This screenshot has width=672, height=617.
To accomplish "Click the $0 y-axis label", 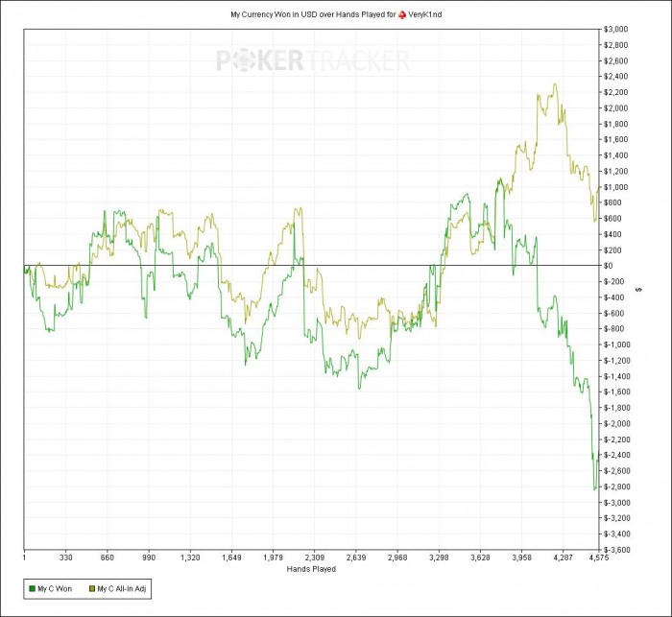I will tap(608, 266).
